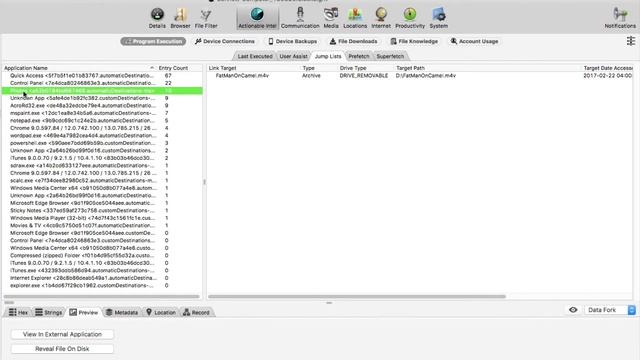Viewport: 640px width, 360px height.
Task: Select the File Knowledge category
Action: click(414, 41)
